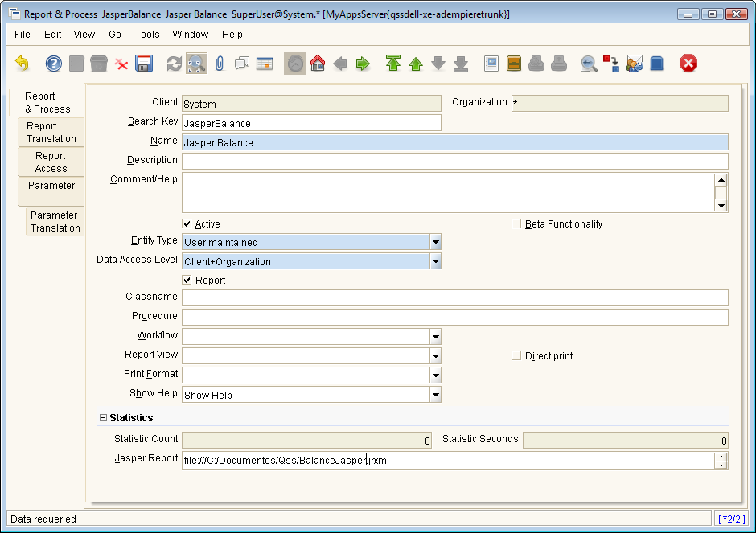Image resolution: width=756 pixels, height=533 pixels.
Task: Click the History records clock icon
Action: point(295,64)
